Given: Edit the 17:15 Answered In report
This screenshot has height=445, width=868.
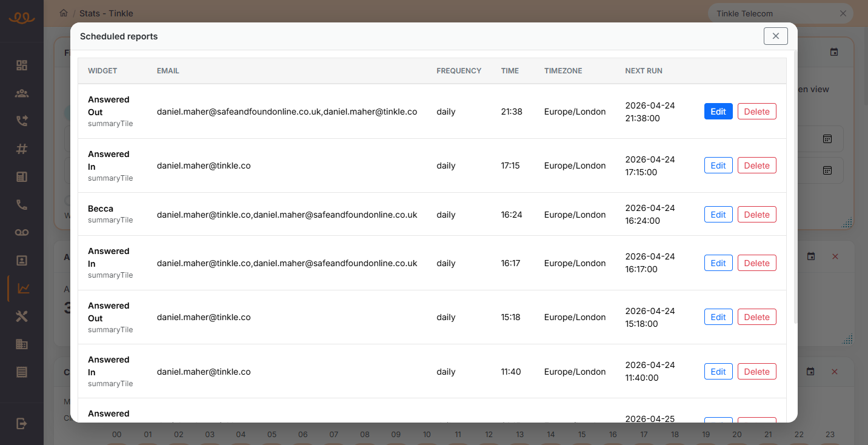Looking at the screenshot, I should [718, 166].
